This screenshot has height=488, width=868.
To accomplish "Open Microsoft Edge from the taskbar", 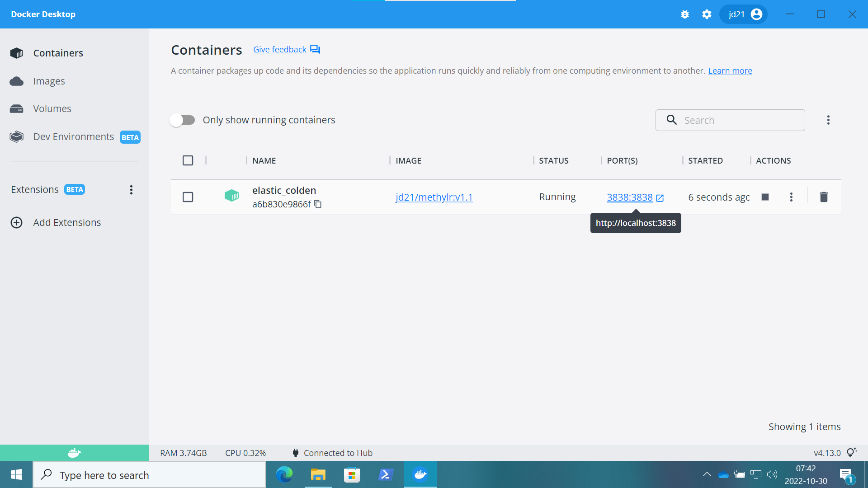I will coord(284,474).
